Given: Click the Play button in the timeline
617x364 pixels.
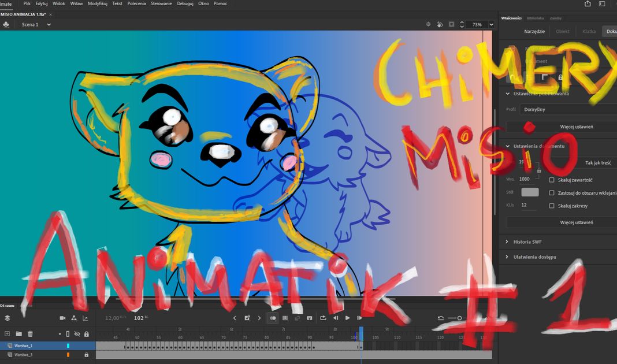Looking at the screenshot, I should (347, 318).
